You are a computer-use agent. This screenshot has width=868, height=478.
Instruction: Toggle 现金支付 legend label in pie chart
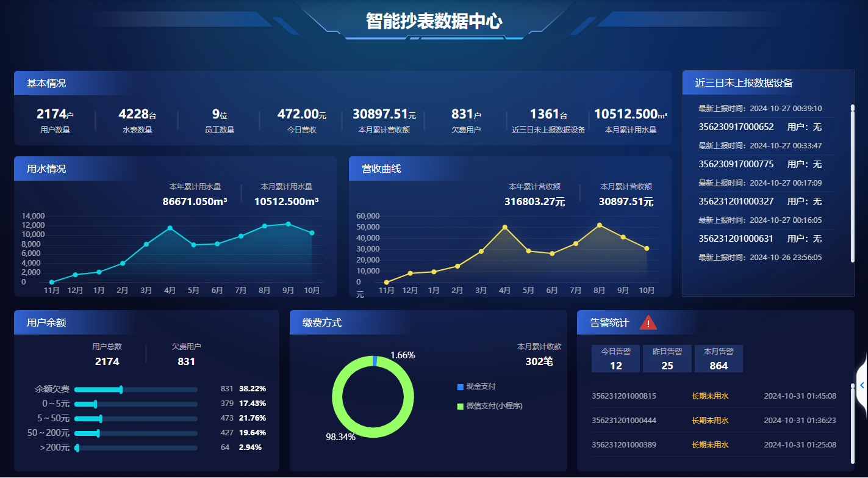[481, 386]
